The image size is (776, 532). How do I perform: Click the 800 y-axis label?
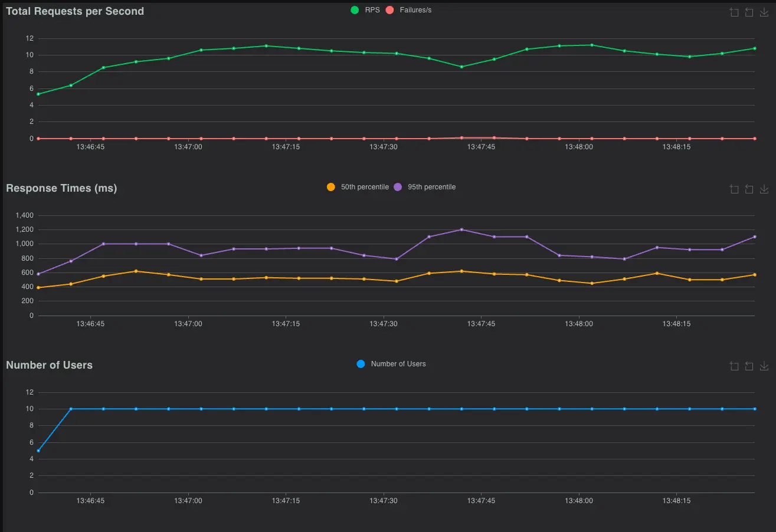(28, 258)
